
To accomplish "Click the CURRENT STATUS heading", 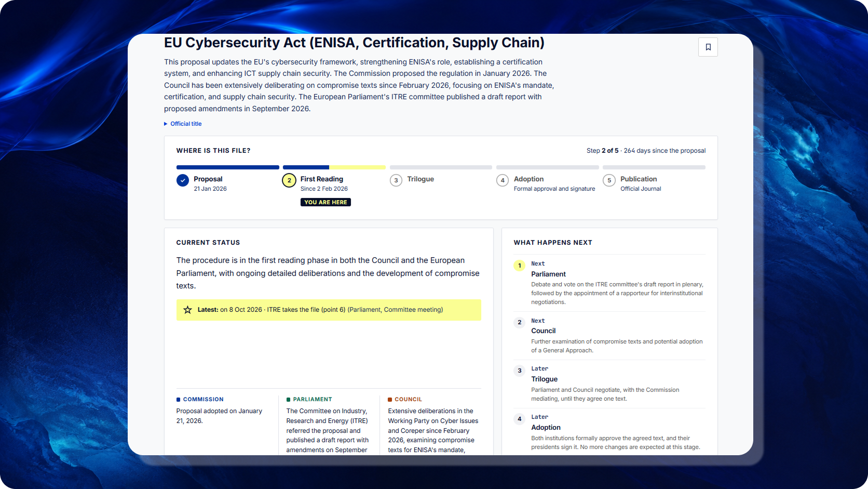I will pos(208,243).
